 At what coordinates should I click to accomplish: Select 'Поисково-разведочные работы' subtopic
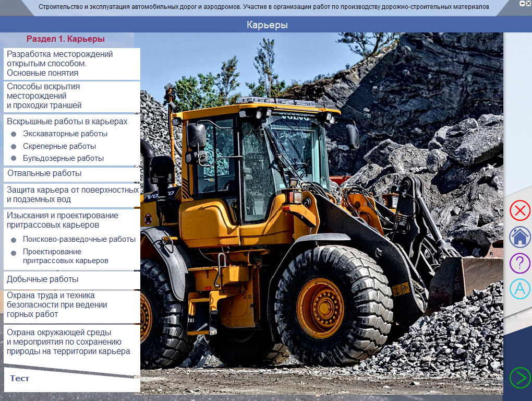[x=79, y=240]
